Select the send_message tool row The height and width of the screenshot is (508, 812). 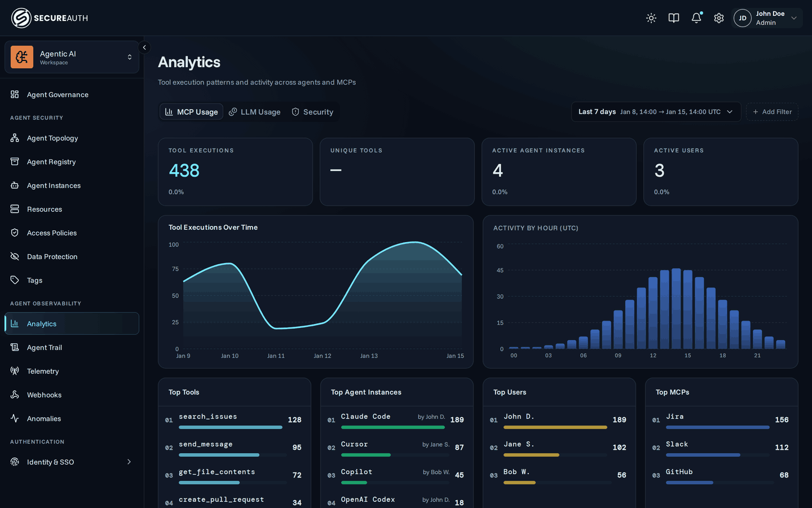pyautogui.click(x=235, y=448)
